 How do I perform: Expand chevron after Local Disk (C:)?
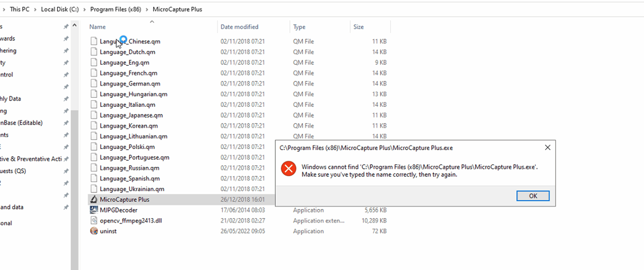[84, 10]
